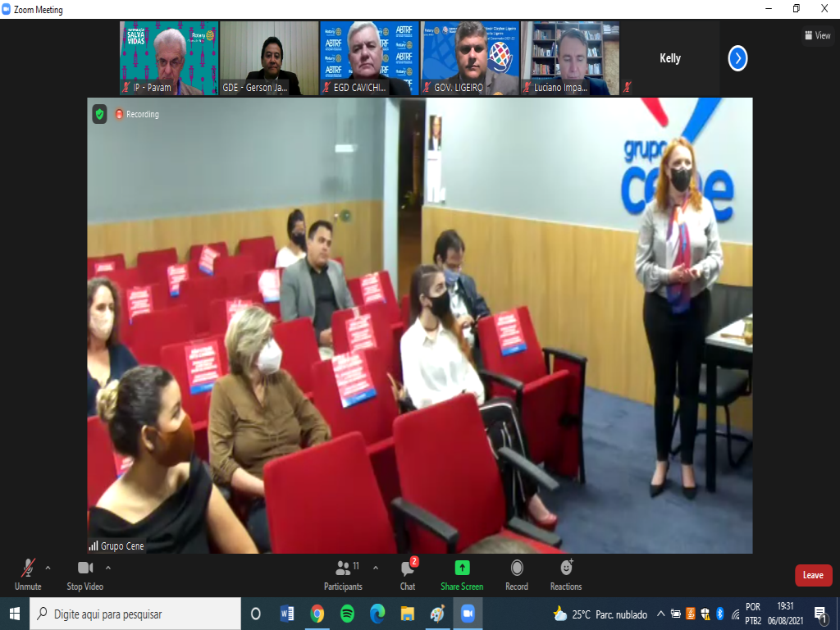
Task: Expand the Participants options arrow
Action: point(376,567)
